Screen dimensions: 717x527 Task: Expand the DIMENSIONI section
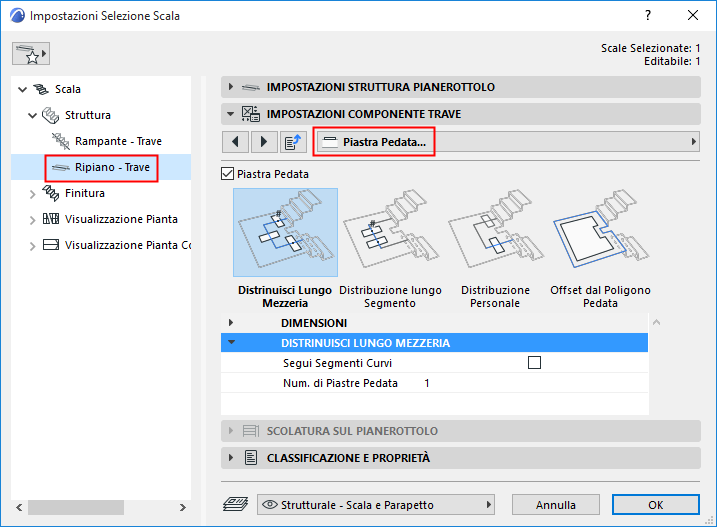point(230,323)
